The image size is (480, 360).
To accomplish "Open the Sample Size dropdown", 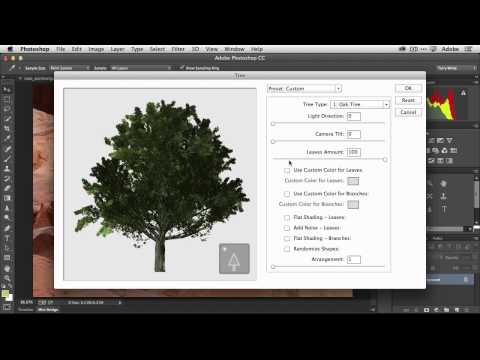I will (x=70, y=68).
